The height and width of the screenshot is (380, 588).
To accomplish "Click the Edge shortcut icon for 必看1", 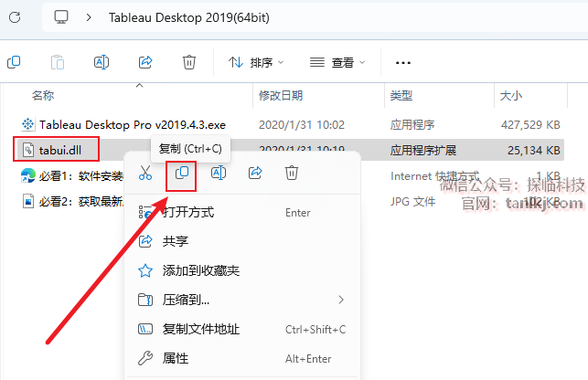I will 27,175.
